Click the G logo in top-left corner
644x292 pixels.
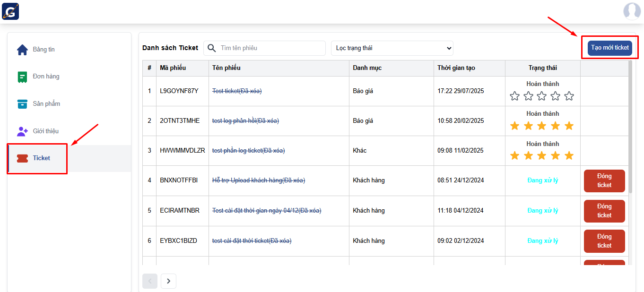[10, 11]
